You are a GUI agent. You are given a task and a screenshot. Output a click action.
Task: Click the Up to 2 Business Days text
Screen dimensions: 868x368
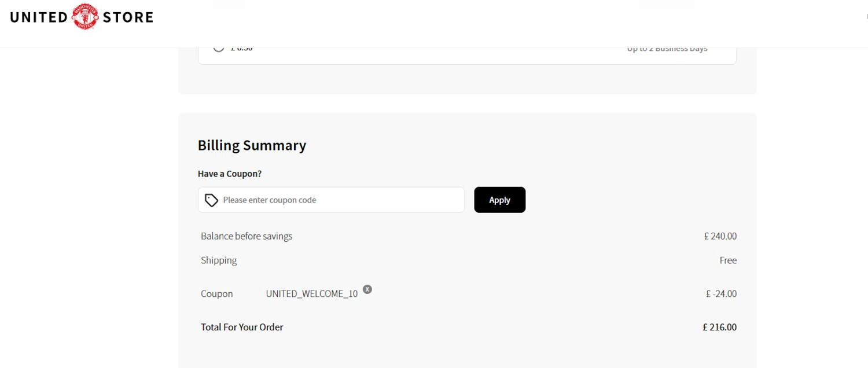point(667,49)
